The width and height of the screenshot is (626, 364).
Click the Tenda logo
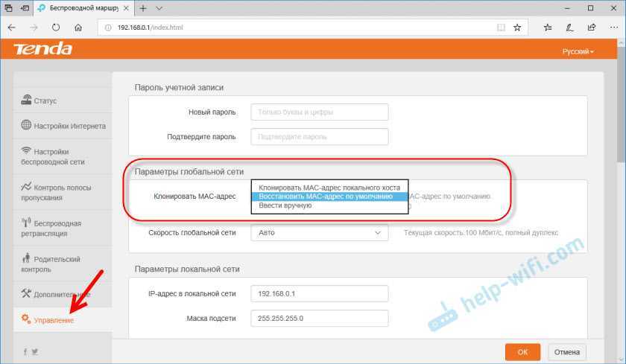point(43,50)
